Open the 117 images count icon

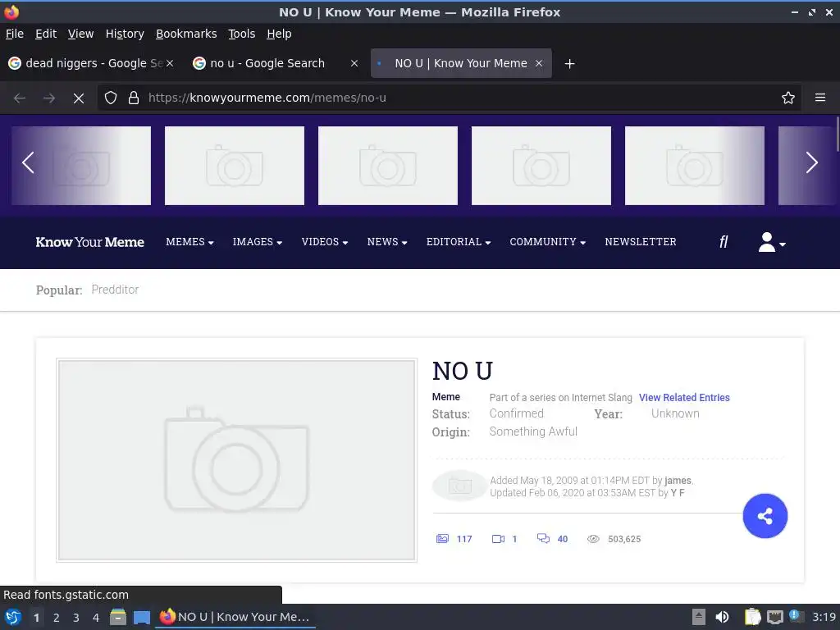[442, 539]
